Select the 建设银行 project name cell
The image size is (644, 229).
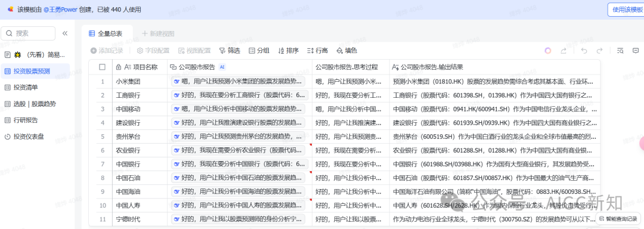point(140,123)
